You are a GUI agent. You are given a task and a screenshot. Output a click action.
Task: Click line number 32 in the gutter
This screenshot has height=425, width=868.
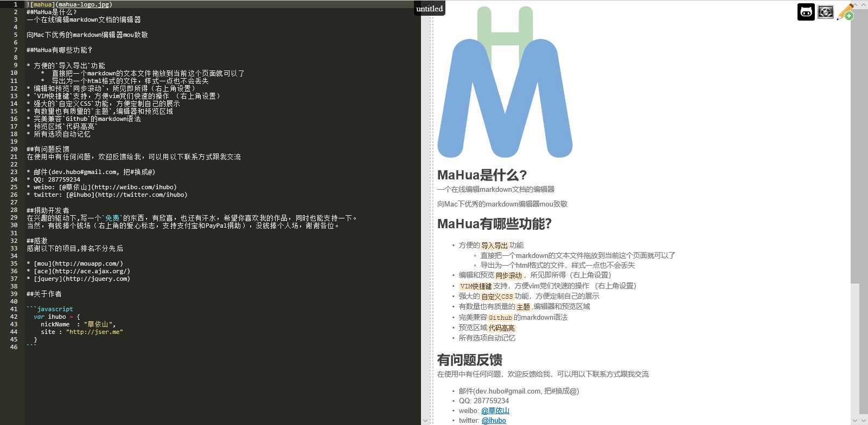pyautogui.click(x=14, y=241)
